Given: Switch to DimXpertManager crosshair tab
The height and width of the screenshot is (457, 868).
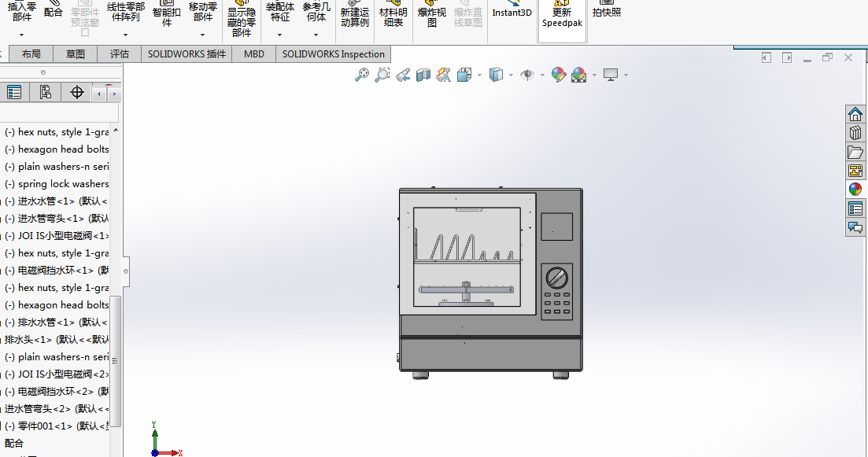Looking at the screenshot, I should point(77,92).
